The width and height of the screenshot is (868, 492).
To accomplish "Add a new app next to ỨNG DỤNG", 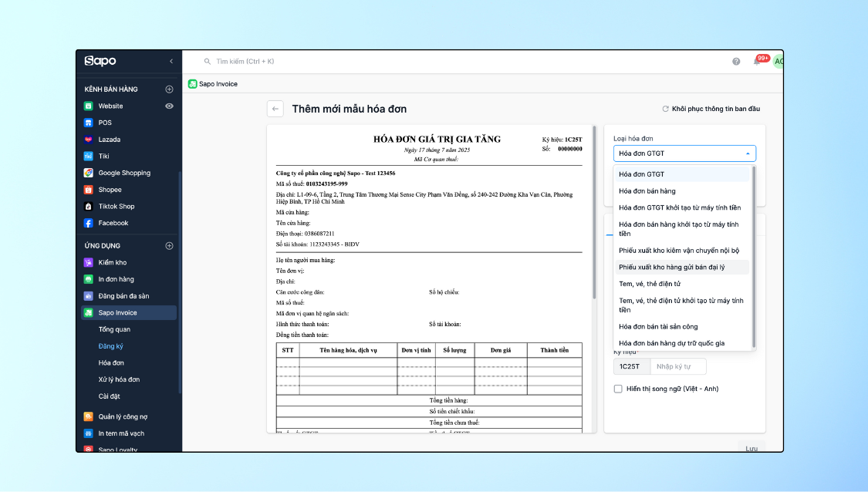I will click(x=170, y=246).
